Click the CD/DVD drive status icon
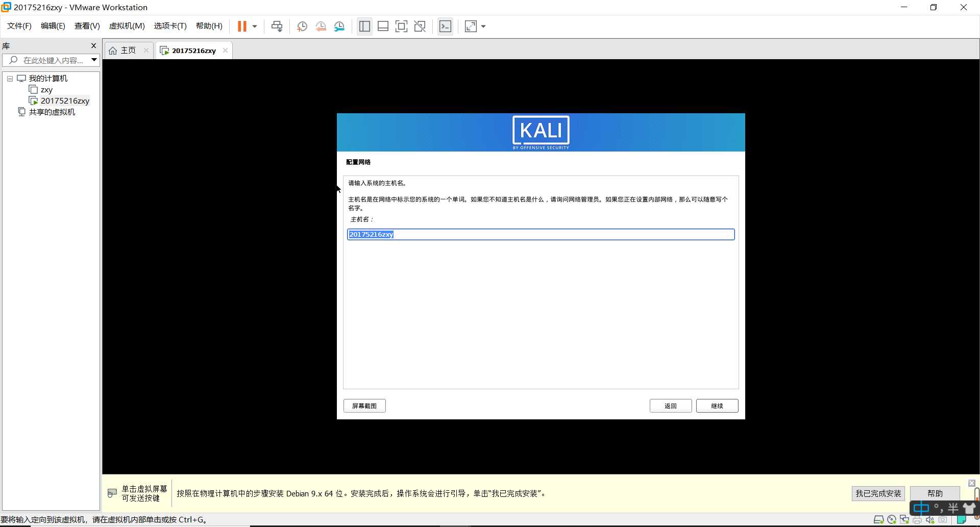980x527 pixels. tap(892, 520)
